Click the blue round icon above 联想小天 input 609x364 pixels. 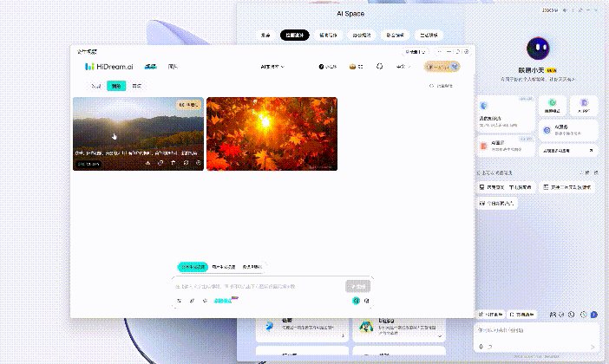pos(594,315)
